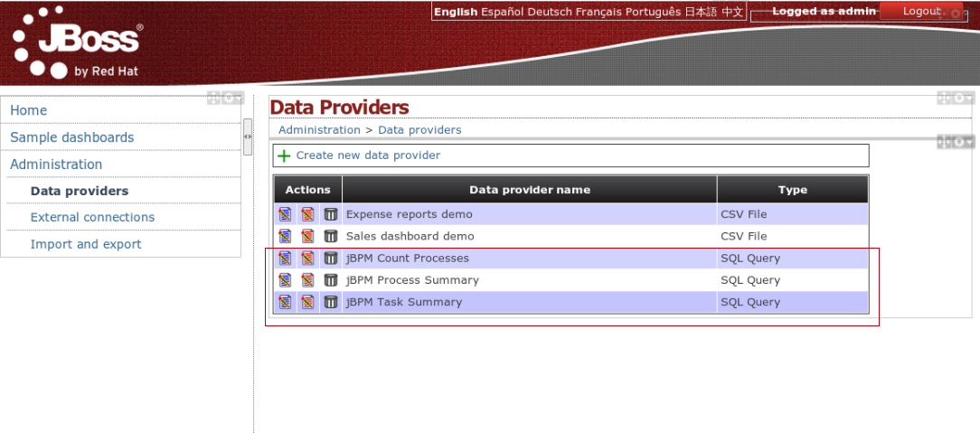Click CSV File type of Expense reports demo
980x433 pixels.
tap(744, 214)
